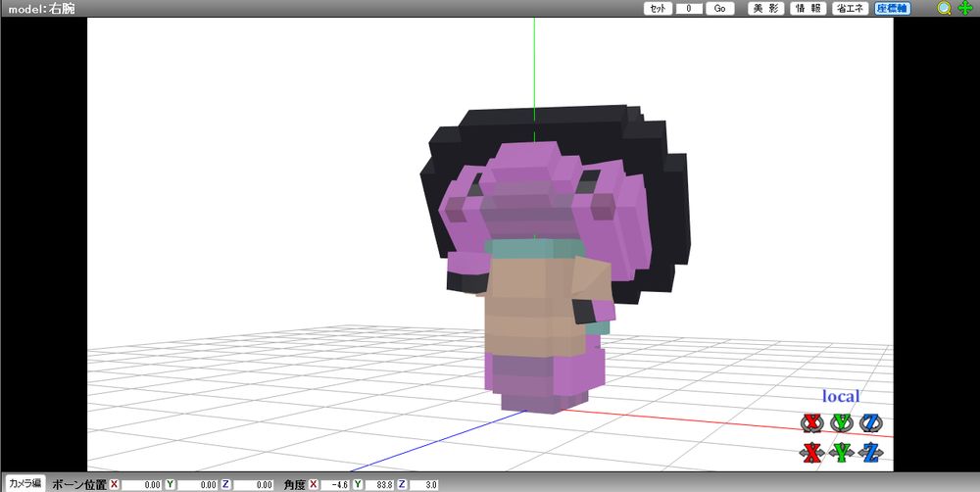Click the model: 右腕 label
The width and height of the screenshot is (980, 492).
tap(41, 9)
